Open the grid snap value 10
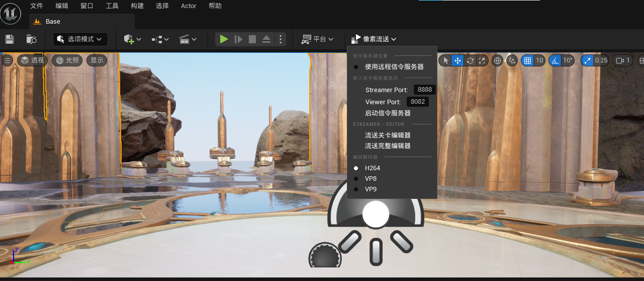644x281 pixels. pos(539,60)
